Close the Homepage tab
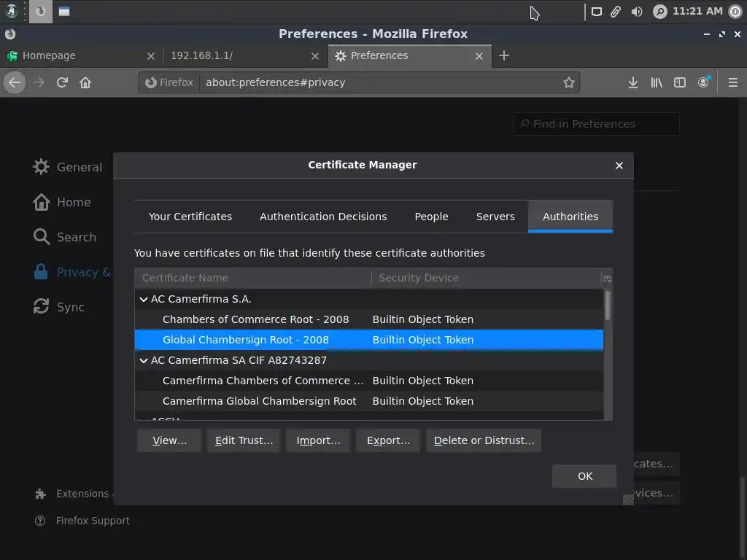 coord(151,56)
